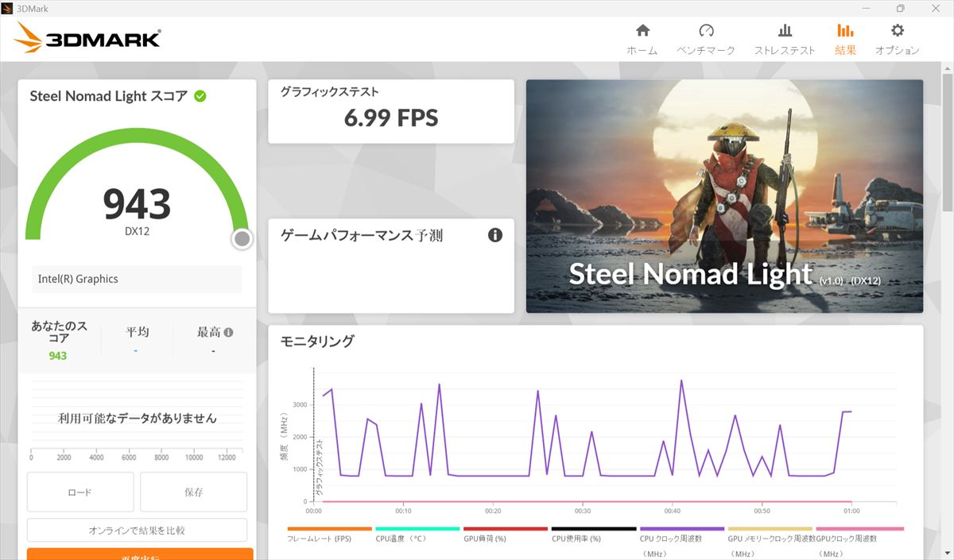Click the orange button below the online compare button
Viewport: 954px width, 560px height.
click(x=140, y=554)
